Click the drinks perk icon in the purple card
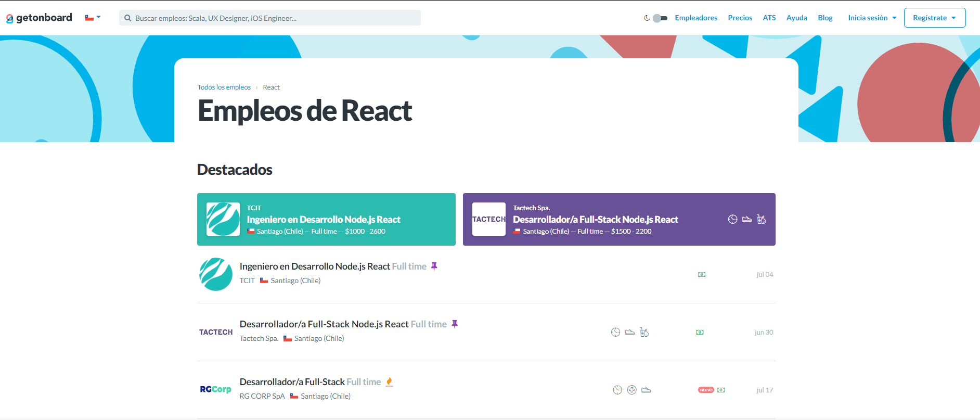980x420 pixels. click(x=762, y=219)
